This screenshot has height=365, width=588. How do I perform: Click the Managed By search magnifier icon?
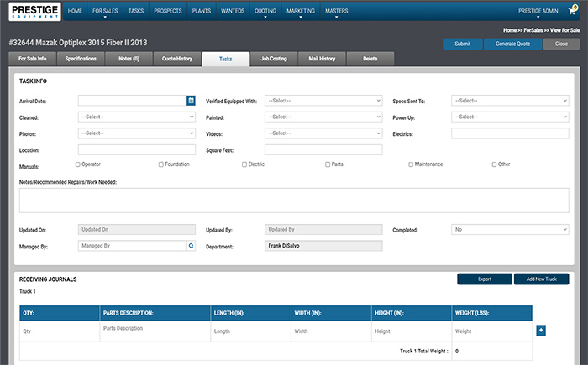[191, 246]
